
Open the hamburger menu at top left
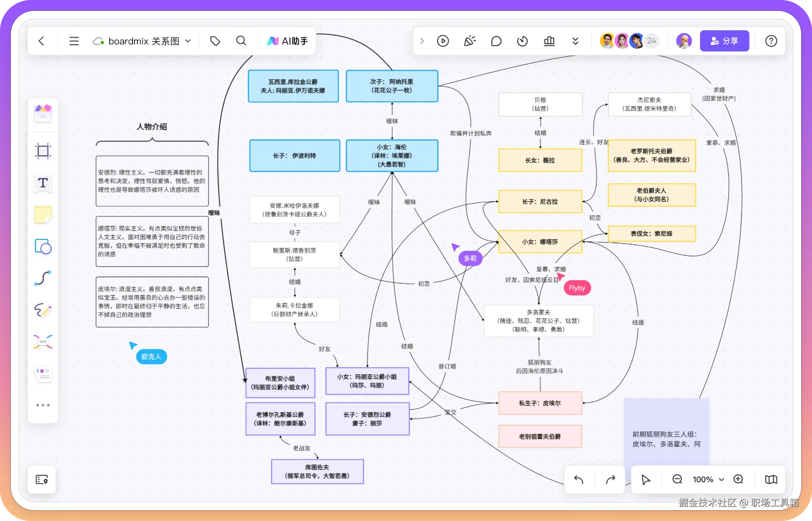coord(74,41)
